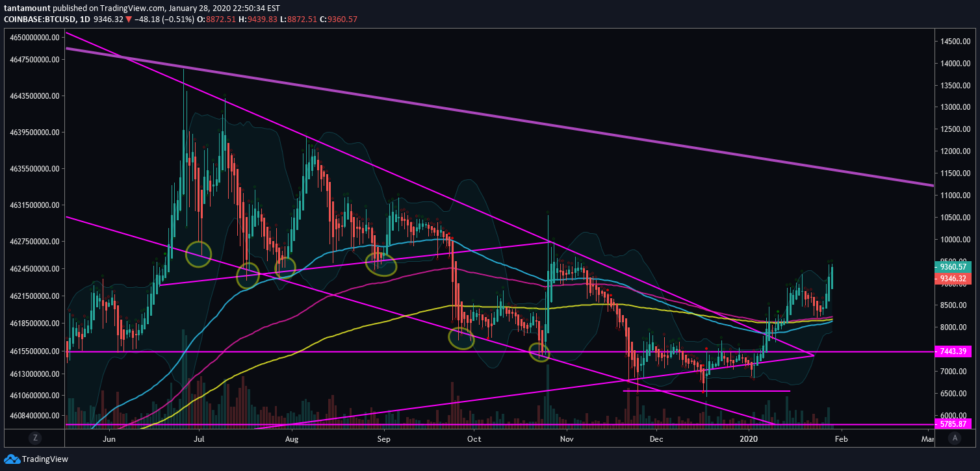Click the C:9360.57 close value in header
The height and width of the screenshot is (471, 980).
[x=339, y=19]
